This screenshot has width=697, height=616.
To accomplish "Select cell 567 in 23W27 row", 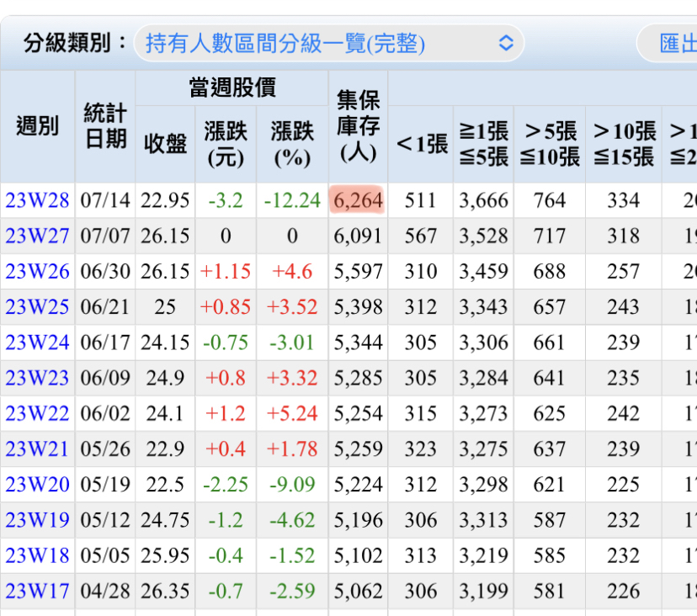I will (x=421, y=236).
